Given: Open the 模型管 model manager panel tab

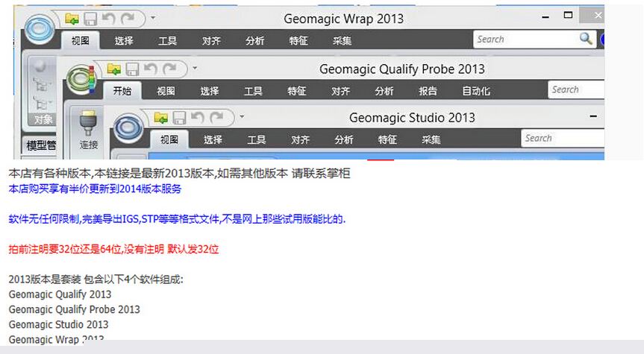Looking at the screenshot, I should click(40, 145).
